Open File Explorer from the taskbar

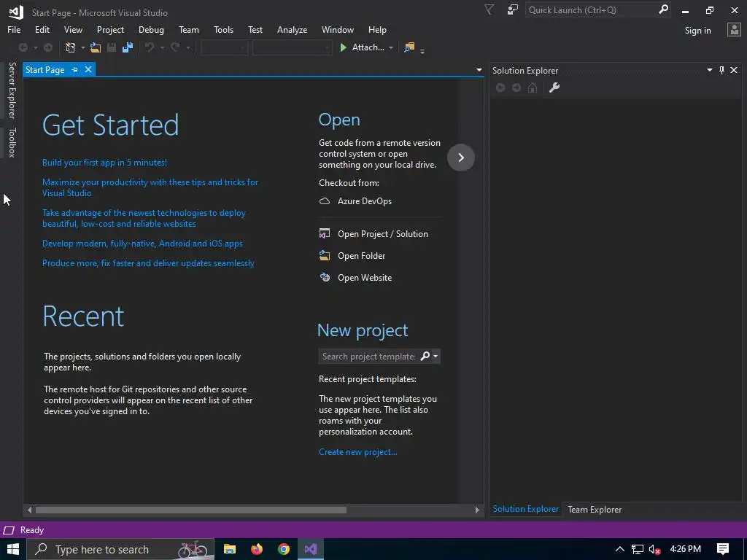pyautogui.click(x=230, y=549)
